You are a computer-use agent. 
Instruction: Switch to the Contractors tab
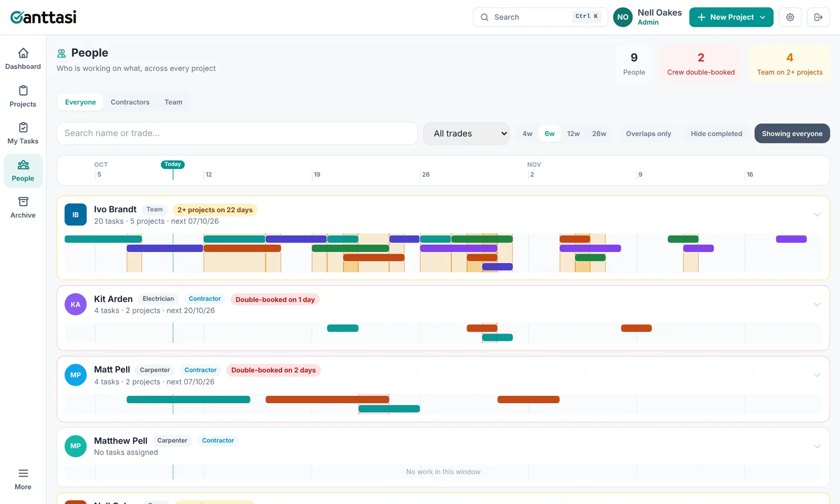pyautogui.click(x=130, y=102)
